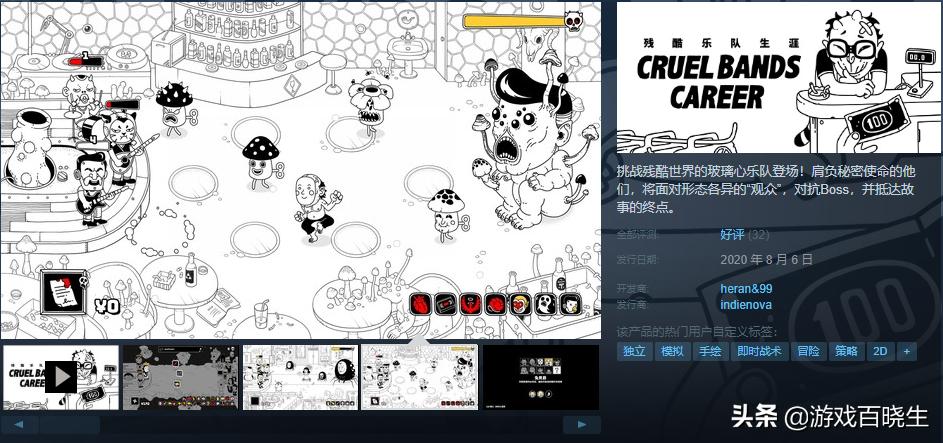Screen dimensions: 943x443
Task: Open the 独立 tag
Action: pyautogui.click(x=634, y=351)
